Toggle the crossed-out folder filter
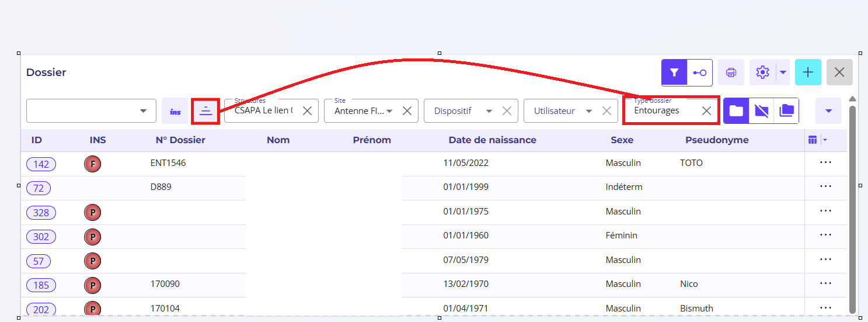Image resolution: width=868 pixels, height=322 pixels. [761, 110]
